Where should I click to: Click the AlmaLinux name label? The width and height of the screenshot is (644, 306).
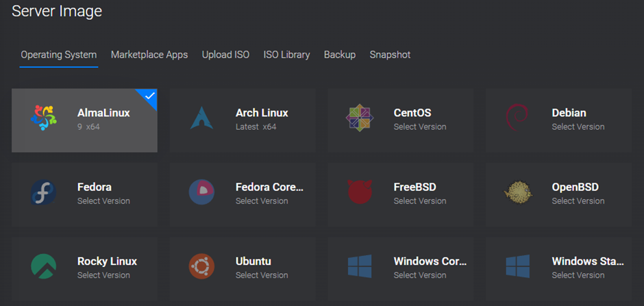click(x=103, y=113)
